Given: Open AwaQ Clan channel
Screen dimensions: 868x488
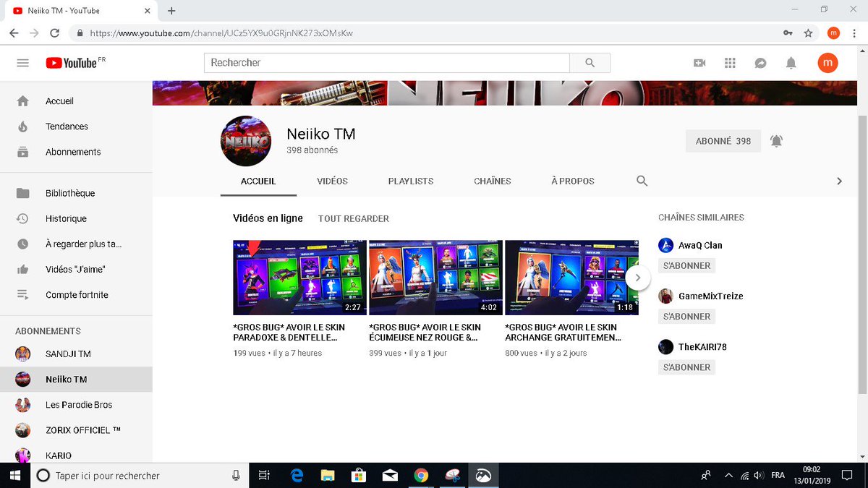Looking at the screenshot, I should point(699,245).
